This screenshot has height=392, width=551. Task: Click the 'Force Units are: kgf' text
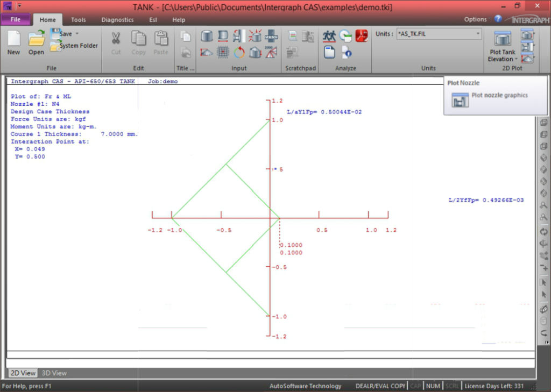(x=48, y=119)
